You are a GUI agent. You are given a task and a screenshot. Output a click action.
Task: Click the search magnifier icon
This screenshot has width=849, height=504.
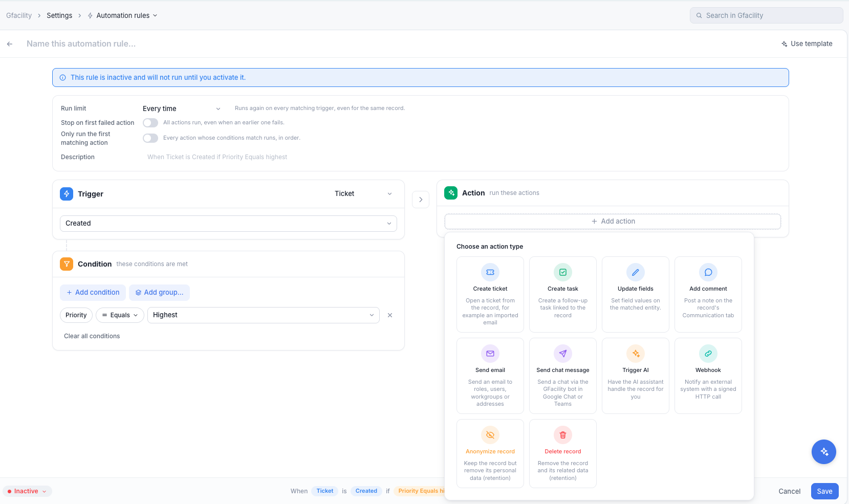pyautogui.click(x=699, y=15)
